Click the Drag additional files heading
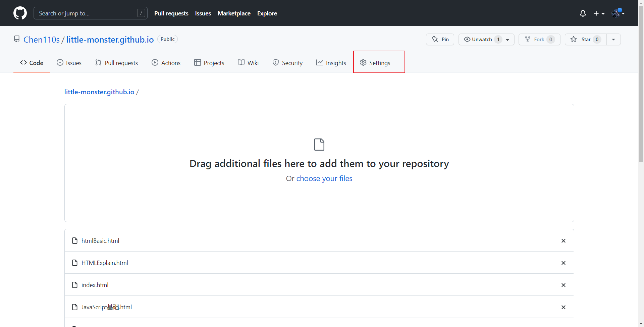644x327 pixels. pos(319,164)
